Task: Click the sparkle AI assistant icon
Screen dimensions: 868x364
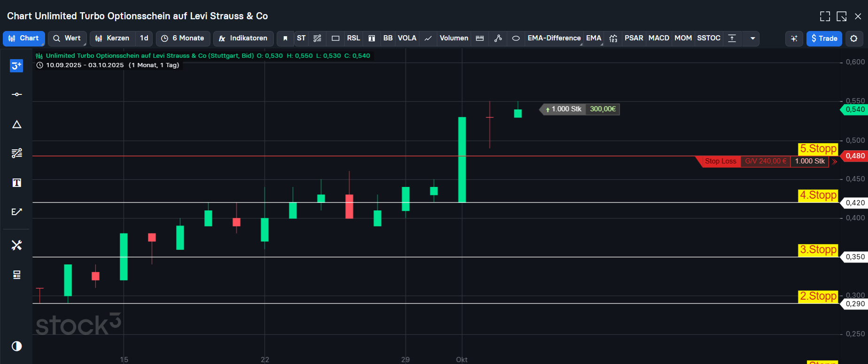Action: [x=794, y=39]
